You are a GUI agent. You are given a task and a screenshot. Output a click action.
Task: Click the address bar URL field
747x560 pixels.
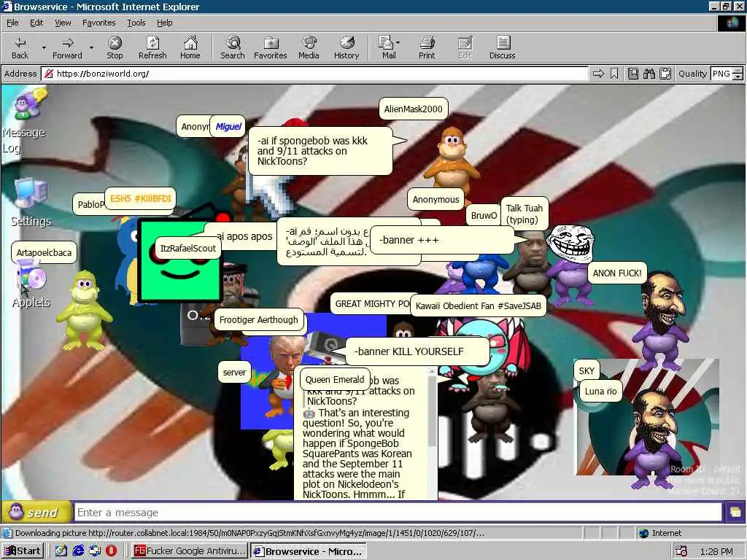(x=314, y=74)
